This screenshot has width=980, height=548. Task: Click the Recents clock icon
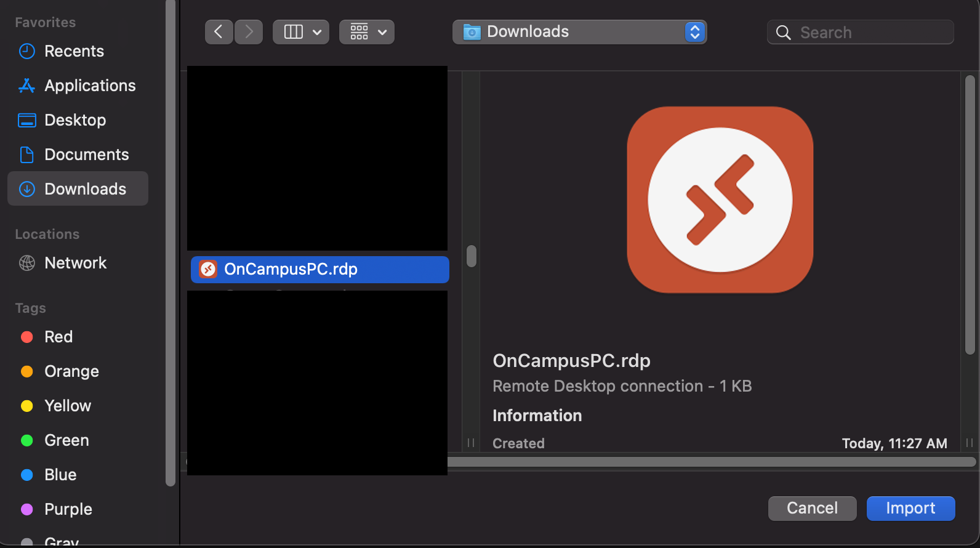(x=27, y=51)
